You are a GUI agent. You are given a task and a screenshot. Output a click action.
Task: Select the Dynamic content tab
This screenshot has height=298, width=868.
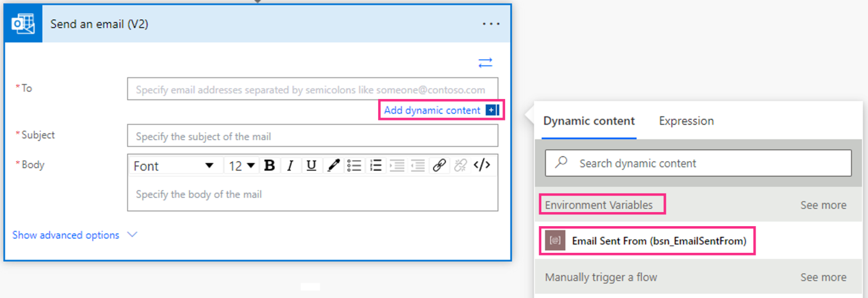(589, 121)
